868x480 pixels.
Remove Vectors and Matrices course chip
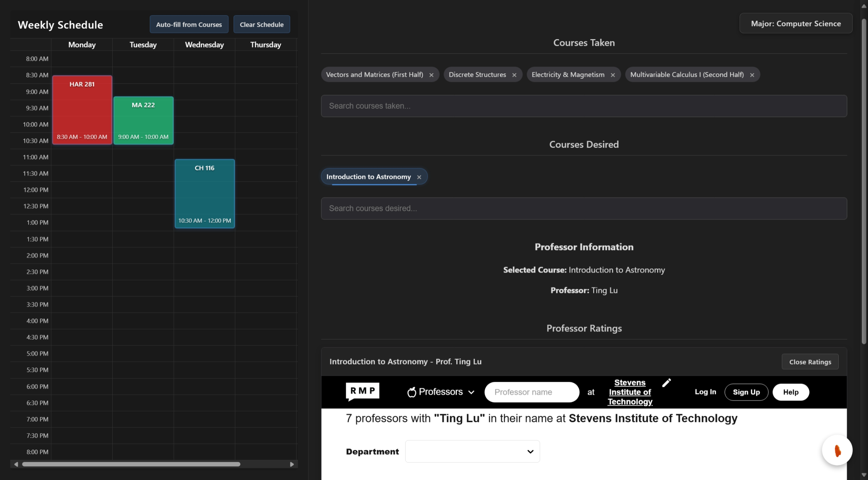coord(431,75)
